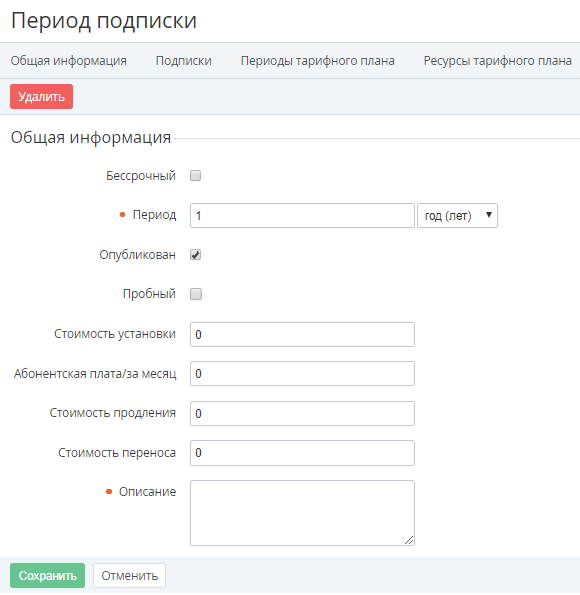Click the Стоимость установки input field

(x=302, y=334)
